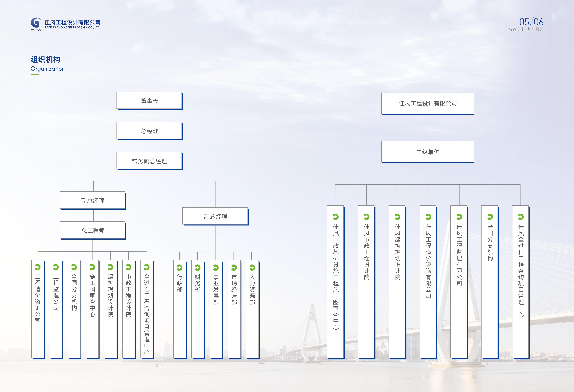Click the 佳风工程监理有限公司 column text
This screenshot has height=392, width=574.
[459, 255]
